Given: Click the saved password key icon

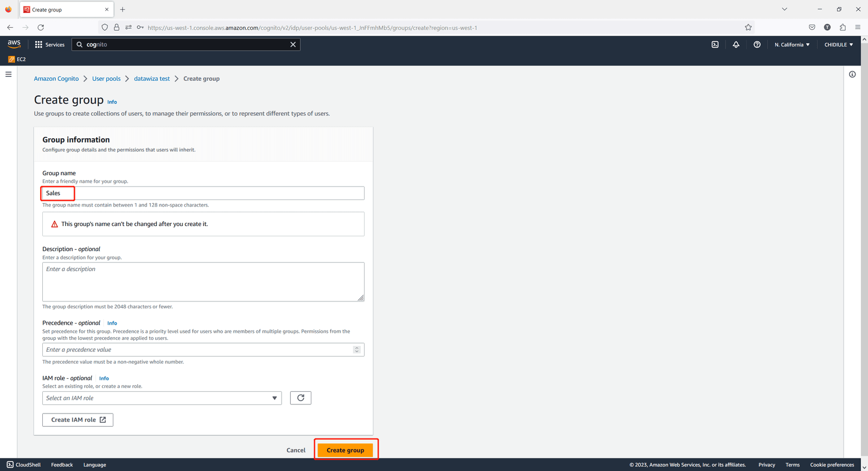Looking at the screenshot, I should pyautogui.click(x=140, y=27).
